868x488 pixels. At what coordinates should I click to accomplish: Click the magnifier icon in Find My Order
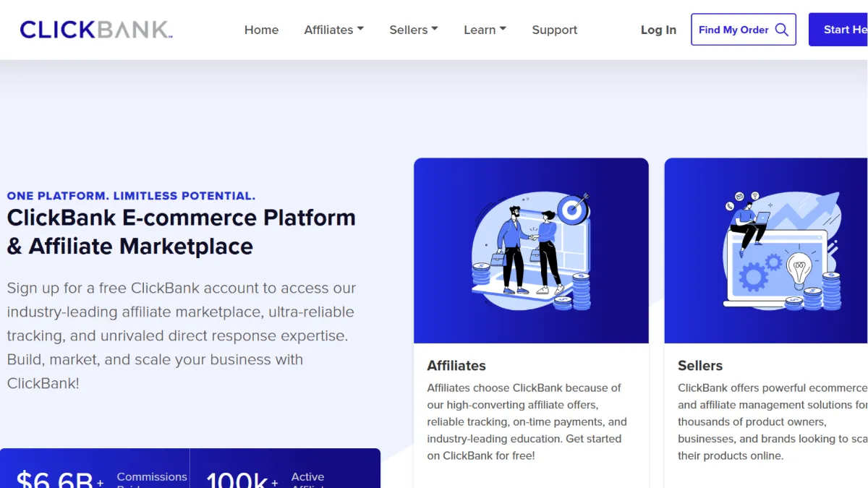(781, 30)
